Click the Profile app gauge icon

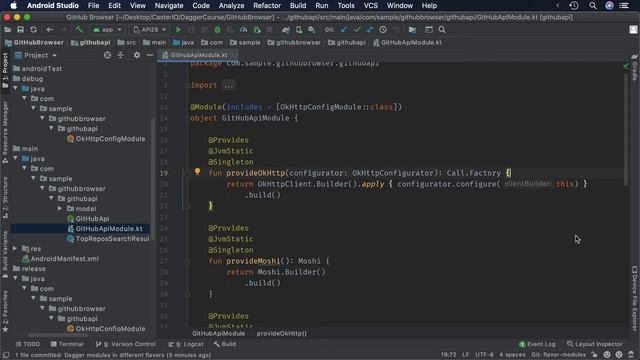[x=243, y=30]
